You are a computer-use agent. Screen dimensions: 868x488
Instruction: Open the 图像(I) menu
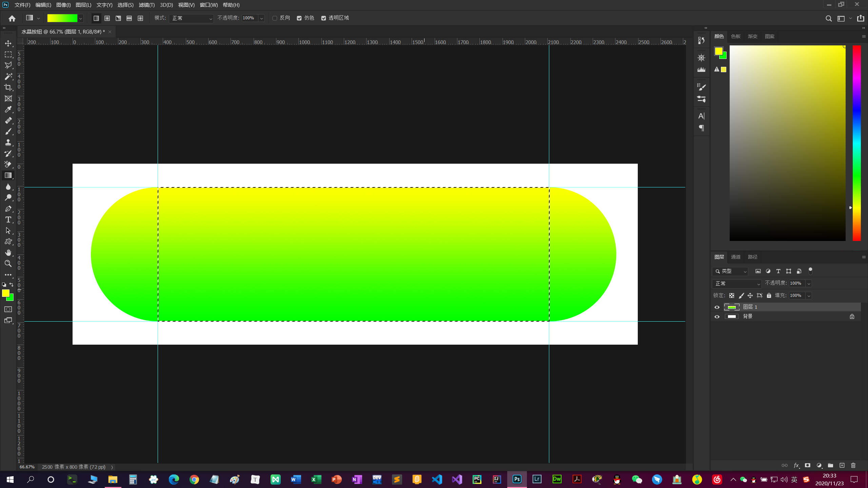63,5
